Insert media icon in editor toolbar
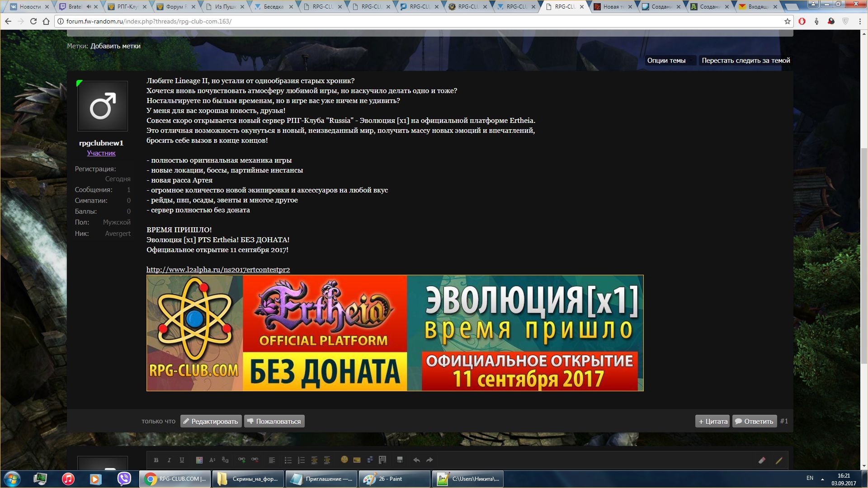Image resolution: width=868 pixels, height=488 pixels. click(370, 460)
